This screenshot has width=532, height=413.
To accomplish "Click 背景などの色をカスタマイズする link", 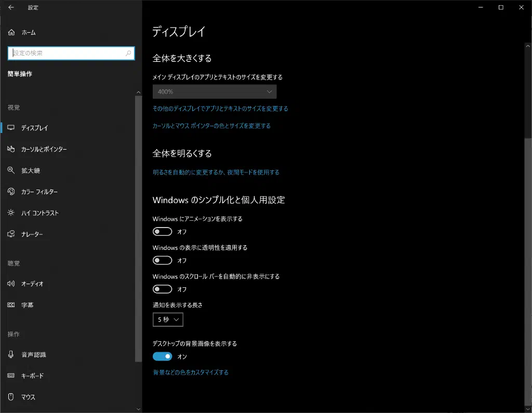I will point(191,372).
